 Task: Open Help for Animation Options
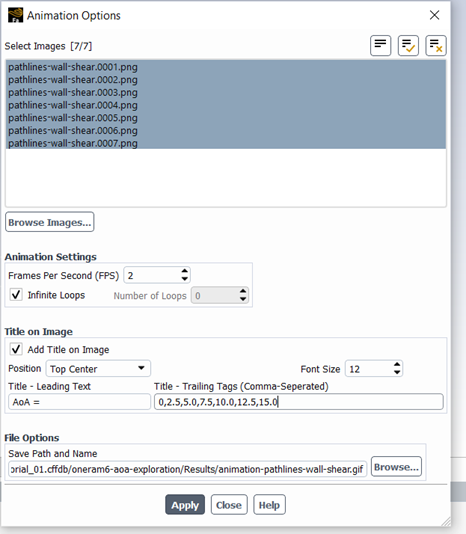tap(269, 504)
